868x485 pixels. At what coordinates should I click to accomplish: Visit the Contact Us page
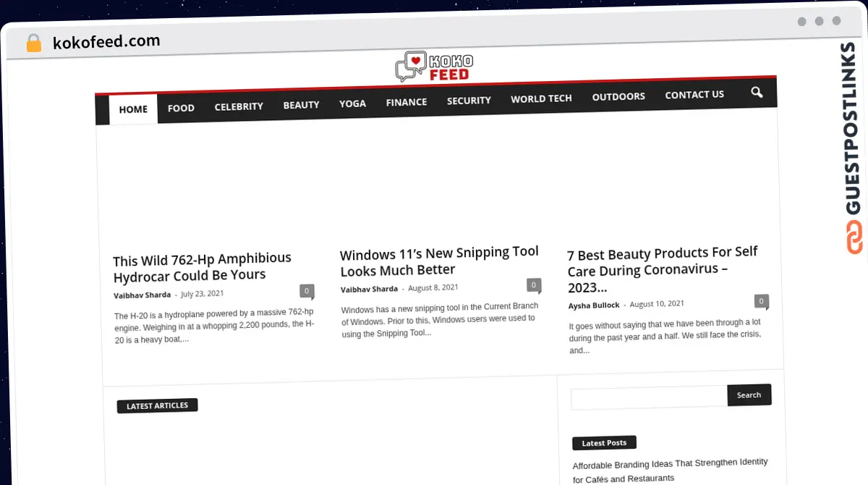coord(694,95)
